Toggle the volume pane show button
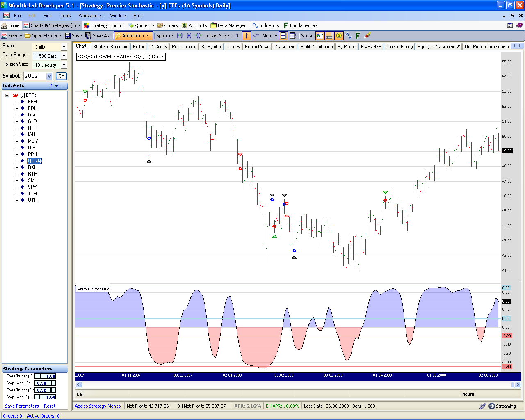Screen dimensions: 525x420 point(329,36)
